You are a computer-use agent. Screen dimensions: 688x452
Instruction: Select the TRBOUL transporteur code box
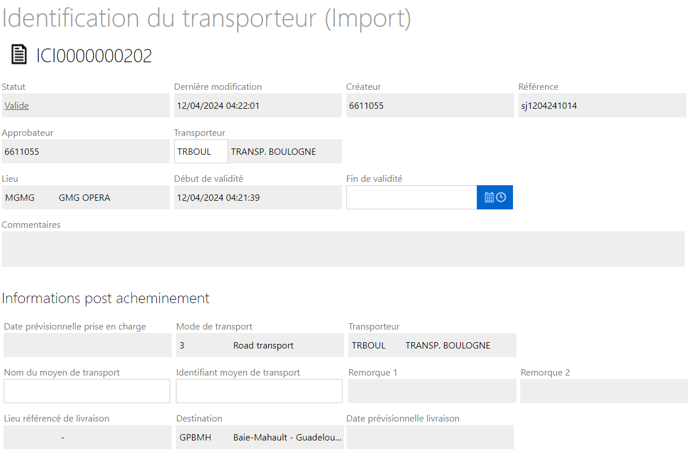click(201, 151)
